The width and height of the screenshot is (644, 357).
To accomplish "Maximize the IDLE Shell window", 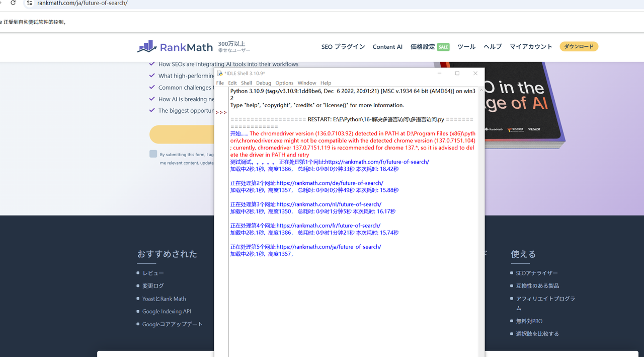I will point(457,74).
